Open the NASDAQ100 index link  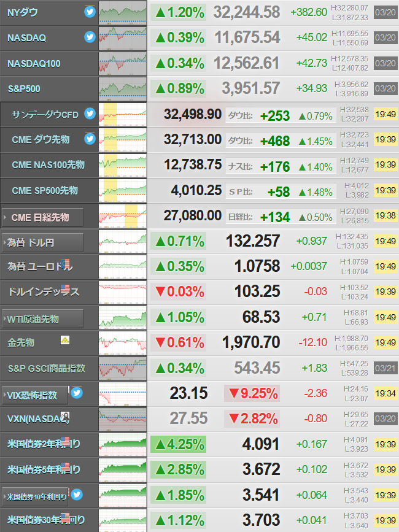[x=34, y=63]
